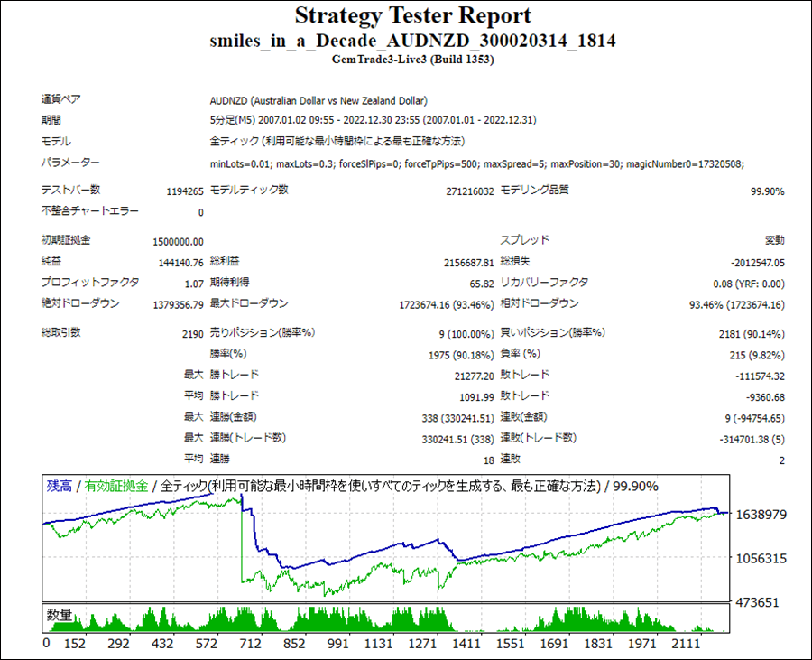Click largest loss trade -111574.32
Image resolution: width=812 pixels, height=660 pixels.
[x=760, y=376]
